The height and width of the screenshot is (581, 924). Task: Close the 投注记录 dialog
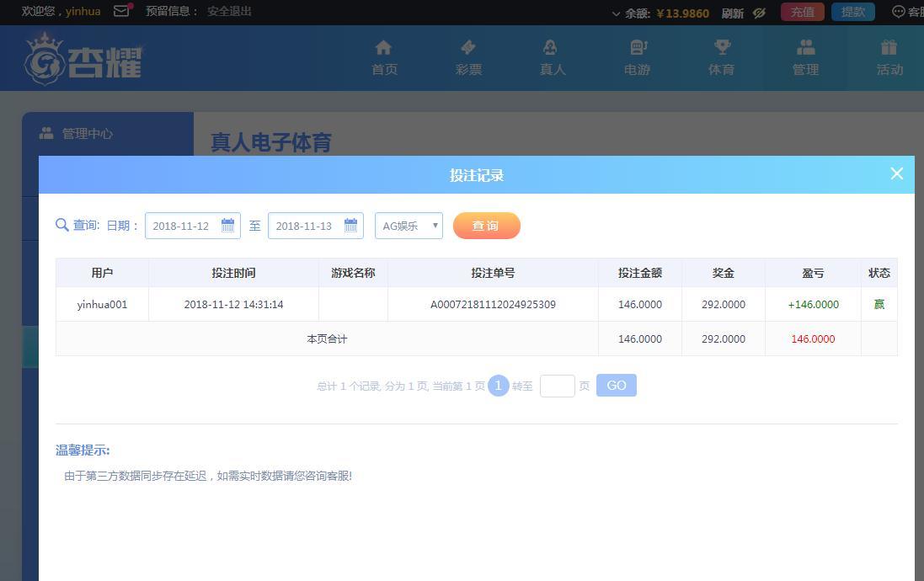click(896, 173)
